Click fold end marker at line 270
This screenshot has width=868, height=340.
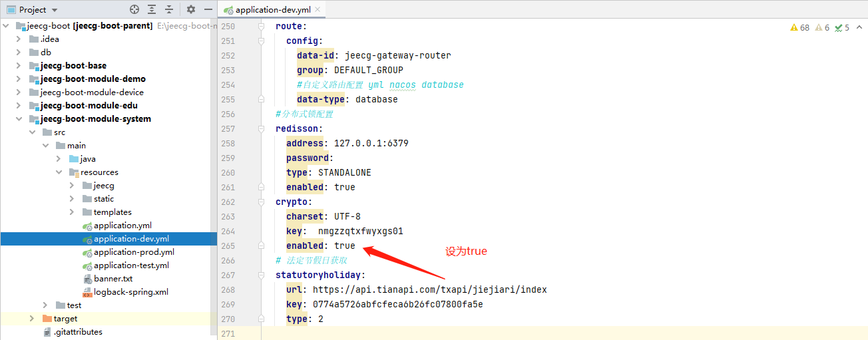262,319
